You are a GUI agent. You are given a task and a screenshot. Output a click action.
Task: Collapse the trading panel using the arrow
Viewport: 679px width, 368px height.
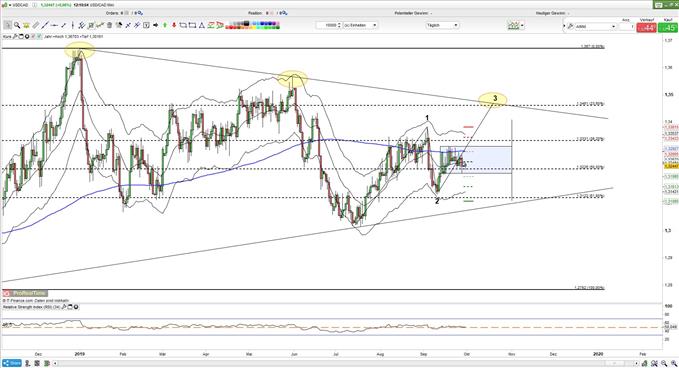(564, 26)
